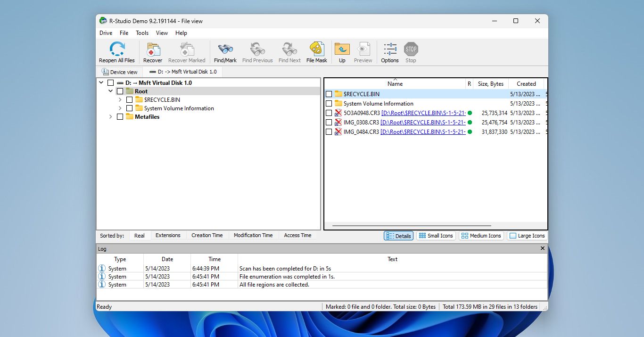Mark the IMG_0308.CR3 file checkbox
644x337 pixels.
click(x=329, y=123)
